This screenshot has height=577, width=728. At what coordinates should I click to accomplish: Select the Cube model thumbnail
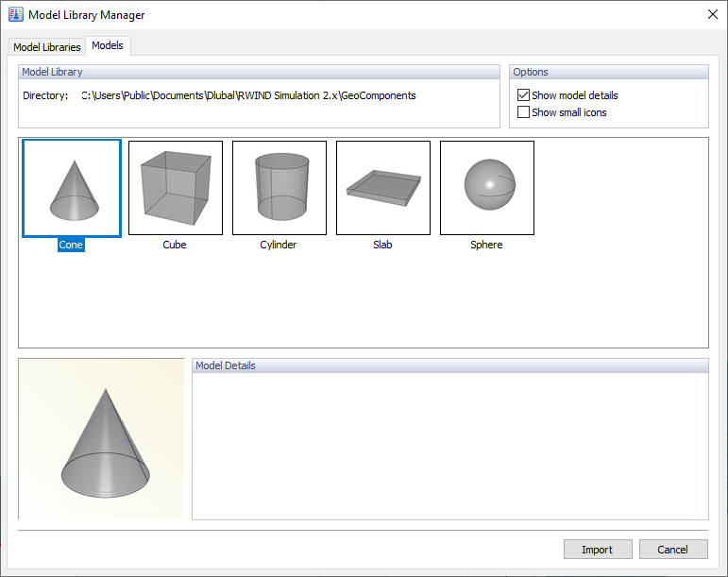click(x=176, y=188)
